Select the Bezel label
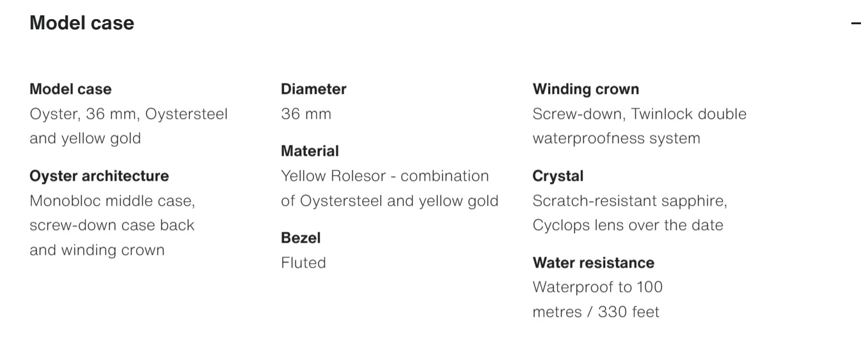 pos(301,238)
